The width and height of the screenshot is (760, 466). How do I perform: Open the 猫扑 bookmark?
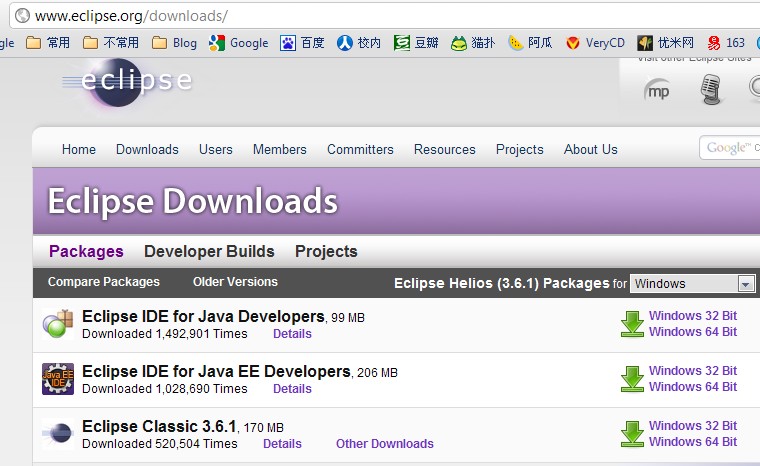473,43
